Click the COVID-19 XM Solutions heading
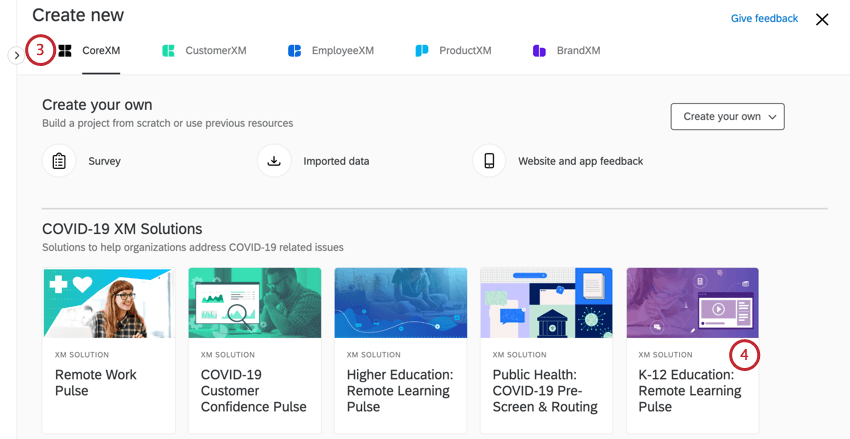 point(122,228)
